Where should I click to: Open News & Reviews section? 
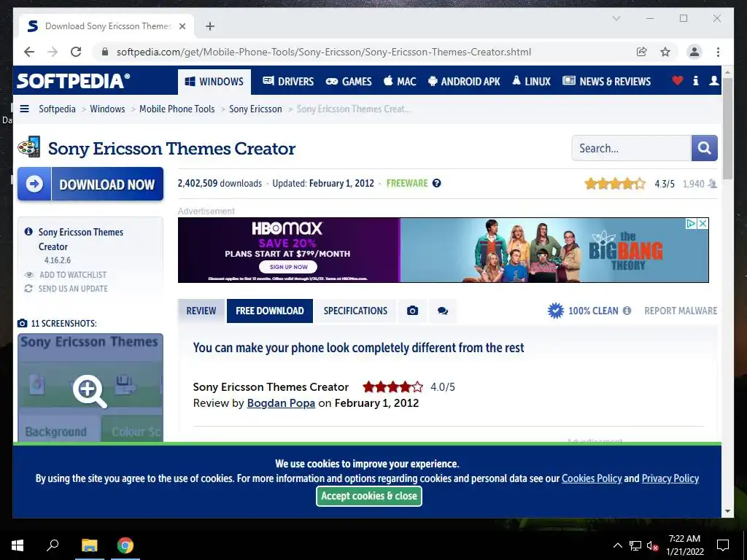(606, 82)
